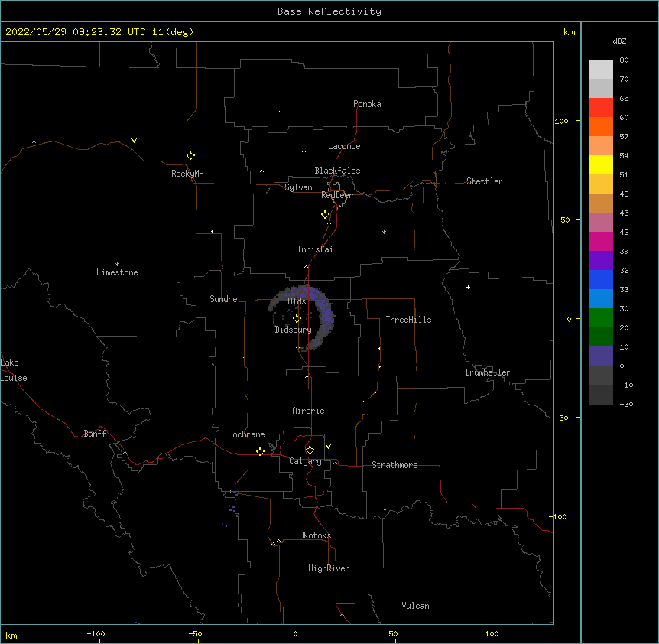Image resolution: width=659 pixels, height=644 pixels.
Task: Select the Limestone label
Action: 117,272
